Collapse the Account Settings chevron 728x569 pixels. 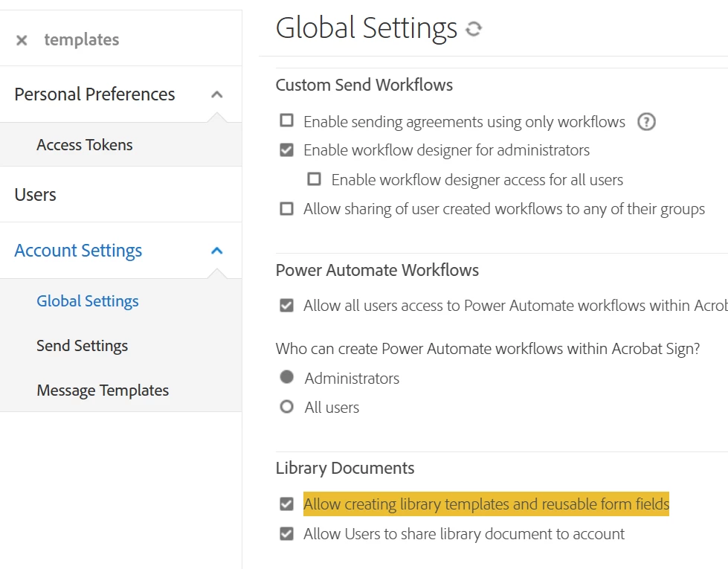pyautogui.click(x=216, y=251)
